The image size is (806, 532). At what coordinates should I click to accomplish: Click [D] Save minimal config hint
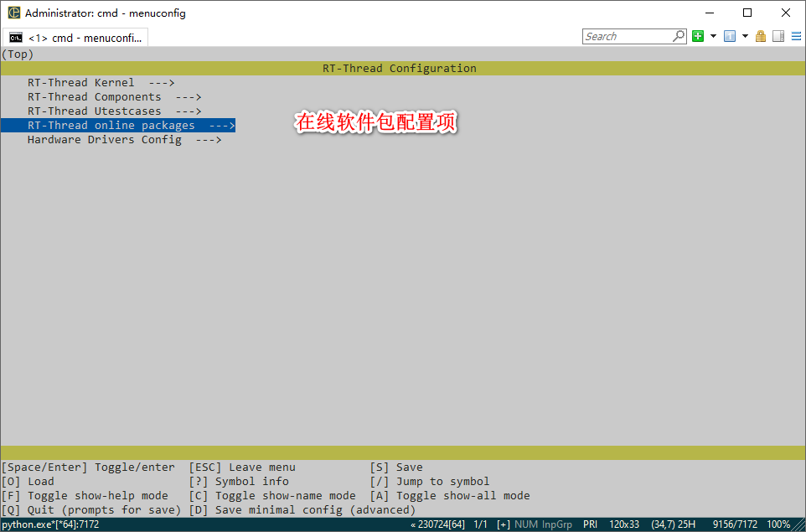click(x=302, y=510)
